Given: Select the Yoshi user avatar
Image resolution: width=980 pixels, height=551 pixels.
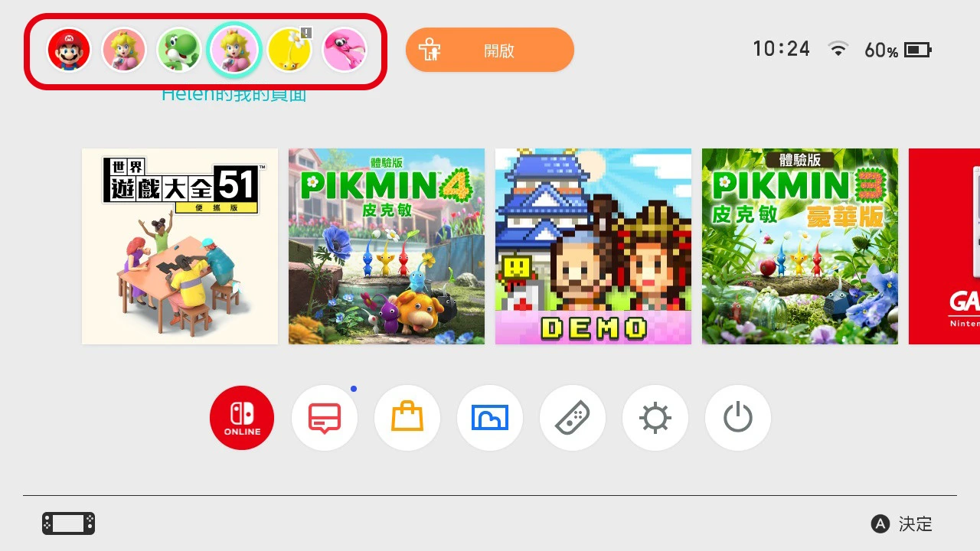Looking at the screenshot, I should [x=179, y=50].
